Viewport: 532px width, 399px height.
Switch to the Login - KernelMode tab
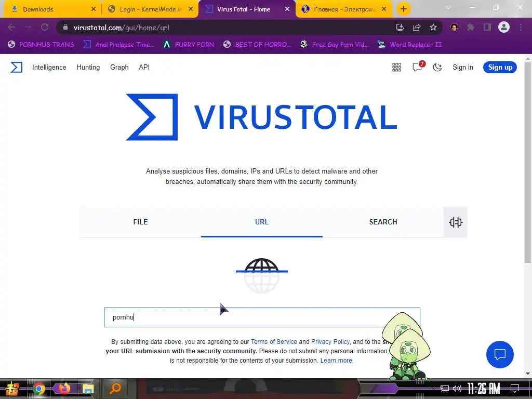click(149, 9)
